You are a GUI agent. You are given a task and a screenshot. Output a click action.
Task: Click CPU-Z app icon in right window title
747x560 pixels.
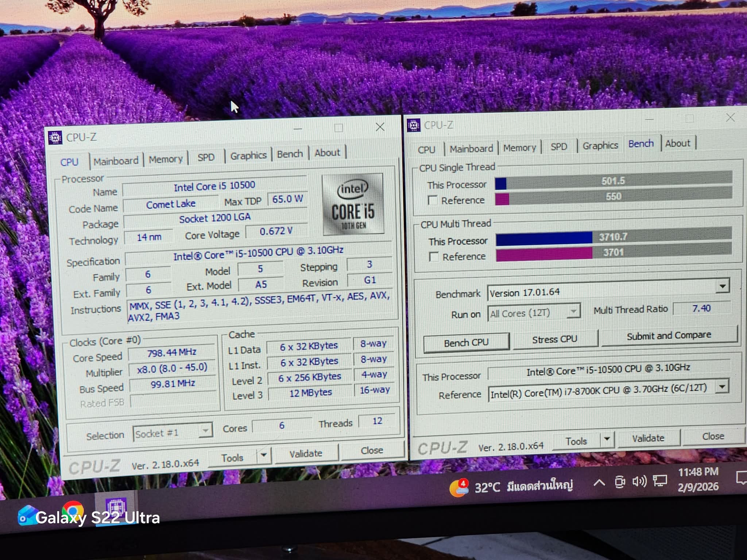click(414, 125)
